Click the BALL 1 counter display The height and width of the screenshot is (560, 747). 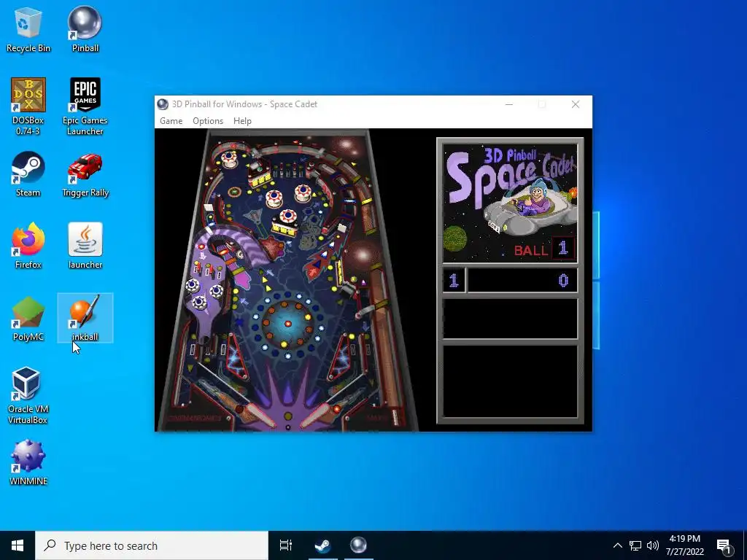click(543, 249)
